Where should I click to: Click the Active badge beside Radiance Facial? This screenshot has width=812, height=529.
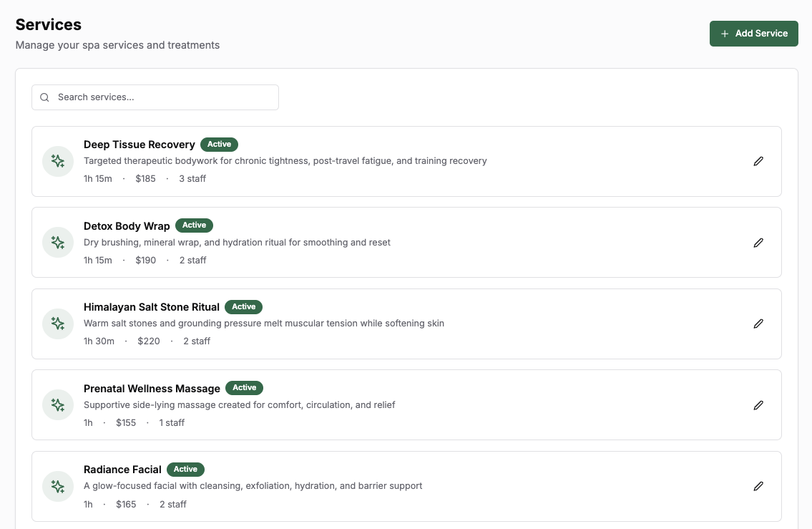tap(185, 469)
